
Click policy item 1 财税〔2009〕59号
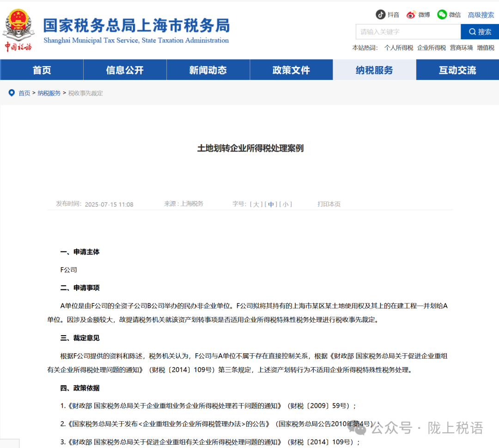208,406
